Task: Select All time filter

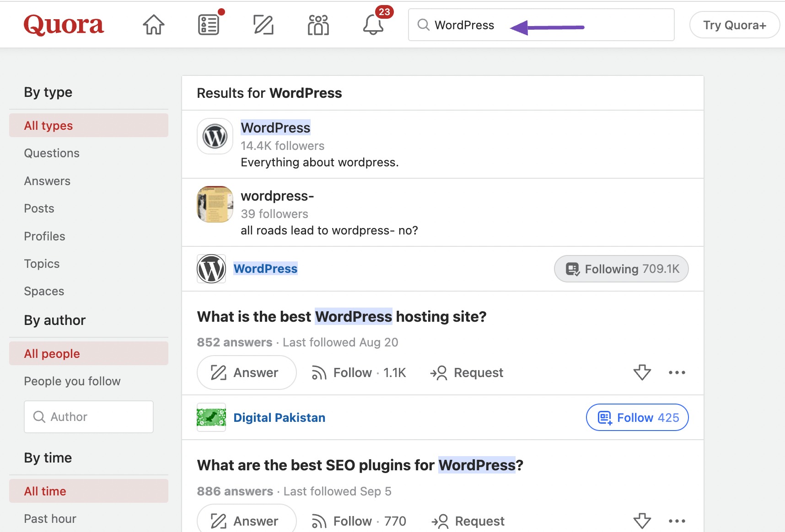Action: [x=89, y=491]
